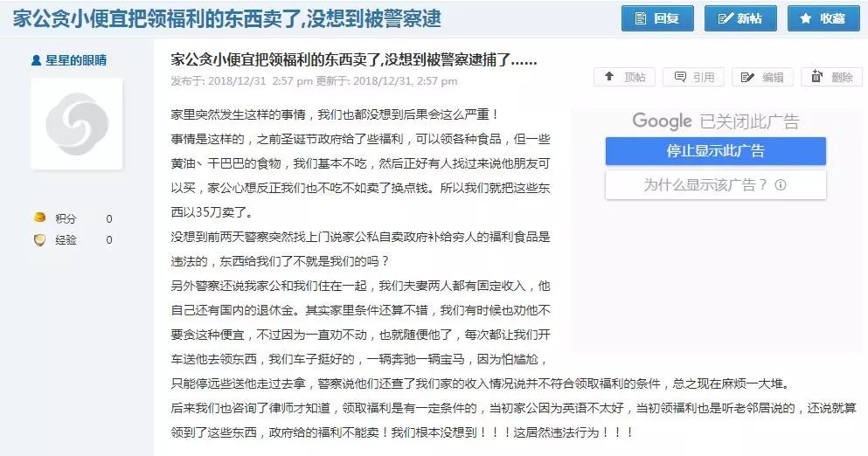Click the Google logo in ad box
This screenshot has height=456, width=868.
coord(662,121)
